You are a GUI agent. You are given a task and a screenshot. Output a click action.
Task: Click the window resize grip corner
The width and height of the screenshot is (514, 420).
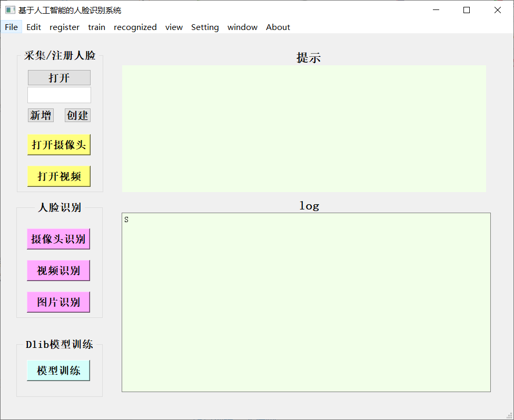point(509,416)
